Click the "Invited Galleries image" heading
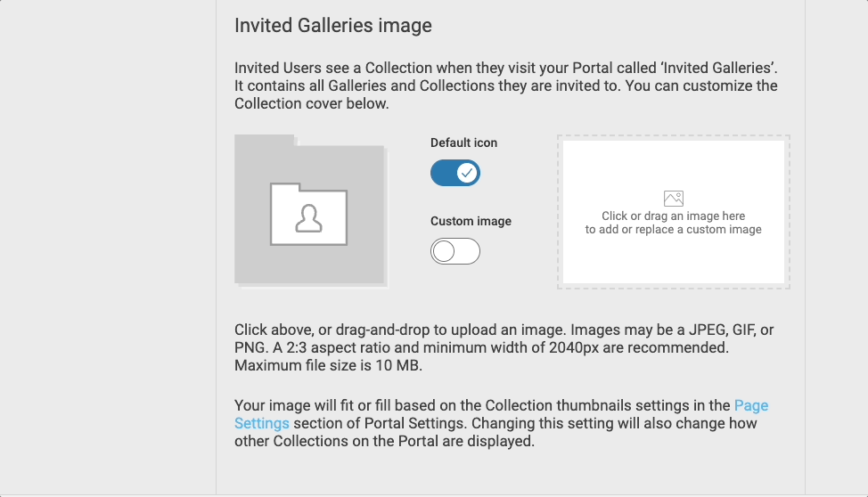 [332, 26]
